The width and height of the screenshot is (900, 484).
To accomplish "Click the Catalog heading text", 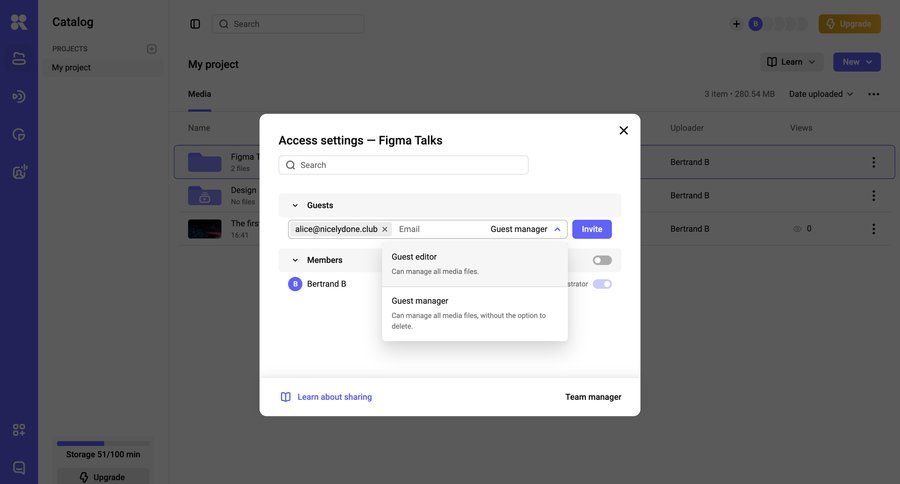I will click(73, 22).
